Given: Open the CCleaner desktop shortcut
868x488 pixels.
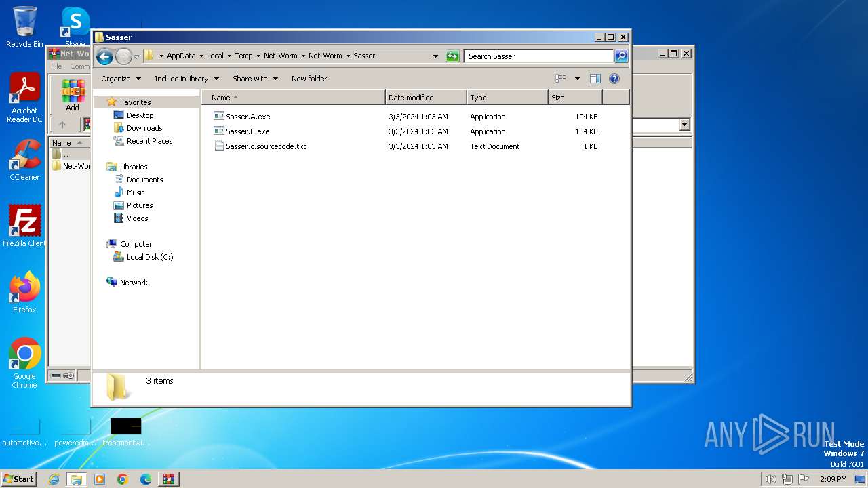Looking at the screenshot, I should pos(24,160).
